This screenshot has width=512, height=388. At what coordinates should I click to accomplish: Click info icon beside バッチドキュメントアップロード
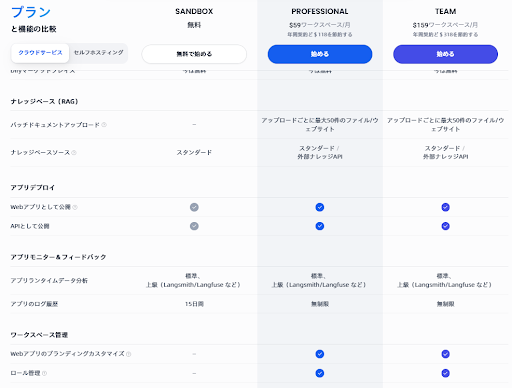tap(104, 125)
